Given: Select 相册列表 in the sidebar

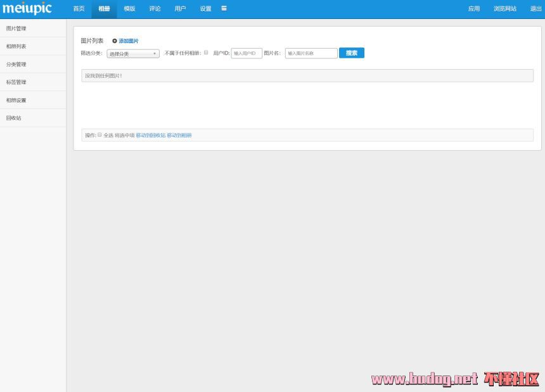Looking at the screenshot, I should 16,46.
